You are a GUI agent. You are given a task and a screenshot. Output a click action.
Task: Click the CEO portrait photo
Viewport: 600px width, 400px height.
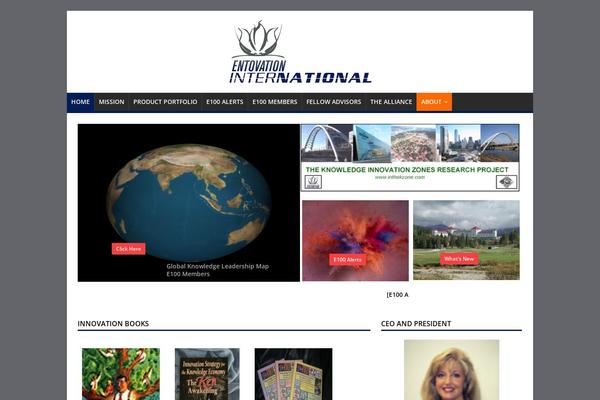[452, 370]
